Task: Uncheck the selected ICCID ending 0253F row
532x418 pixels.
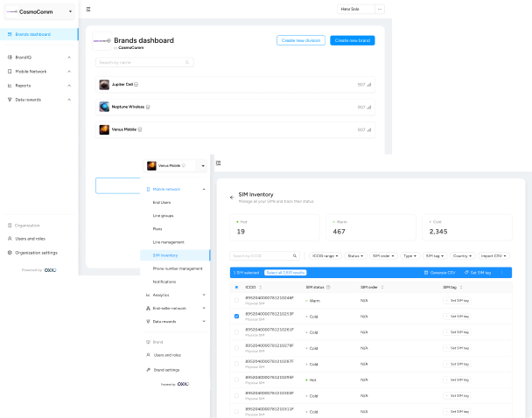Action: [236, 317]
